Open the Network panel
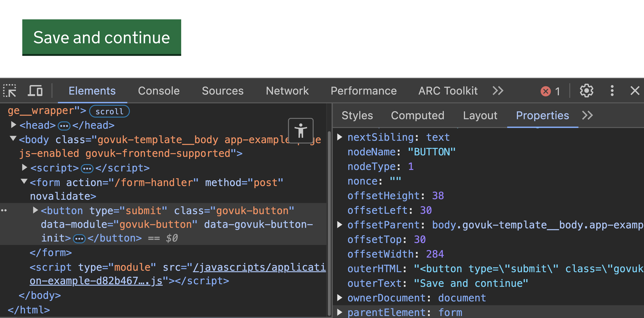The width and height of the screenshot is (644, 318). click(x=287, y=91)
